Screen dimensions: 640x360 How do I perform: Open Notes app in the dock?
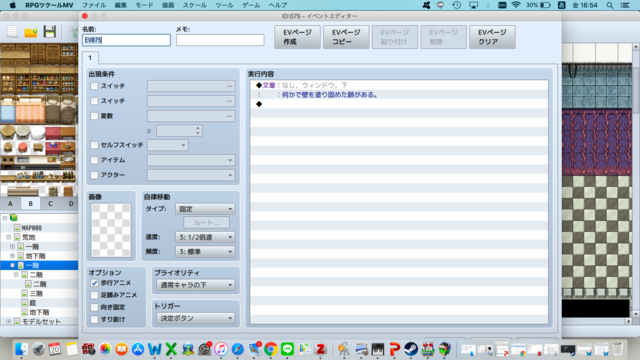point(71,349)
